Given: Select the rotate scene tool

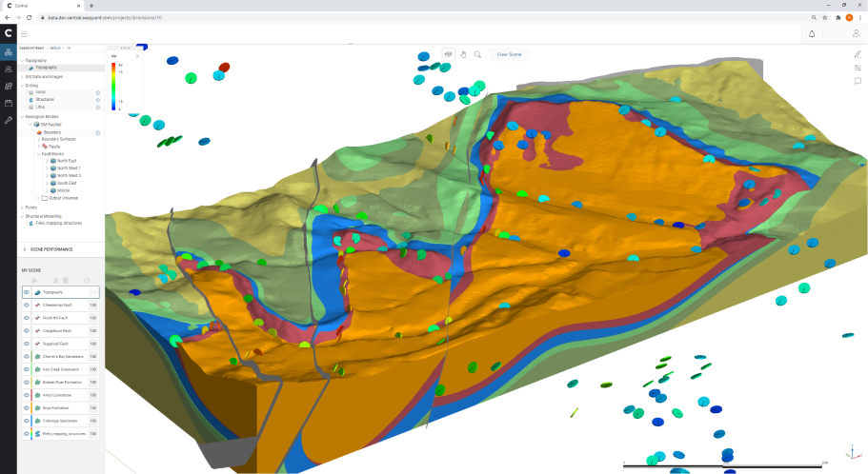Looking at the screenshot, I should pyautogui.click(x=448, y=54).
